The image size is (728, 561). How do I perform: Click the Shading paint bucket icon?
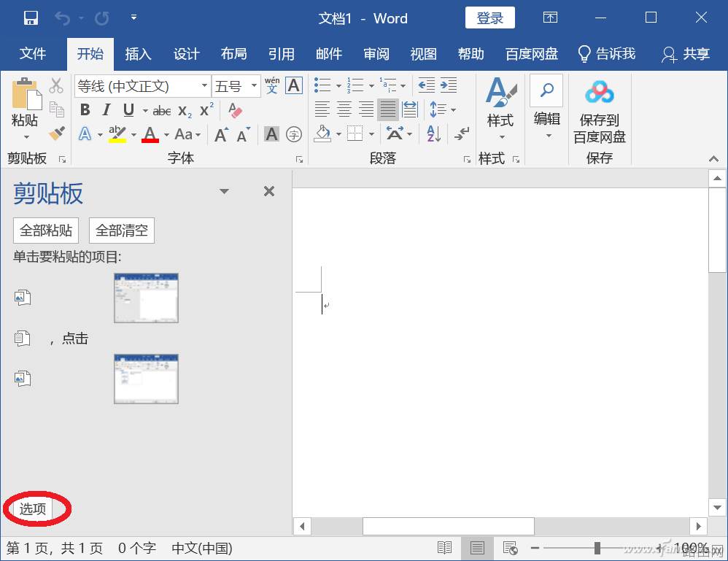coord(322,134)
